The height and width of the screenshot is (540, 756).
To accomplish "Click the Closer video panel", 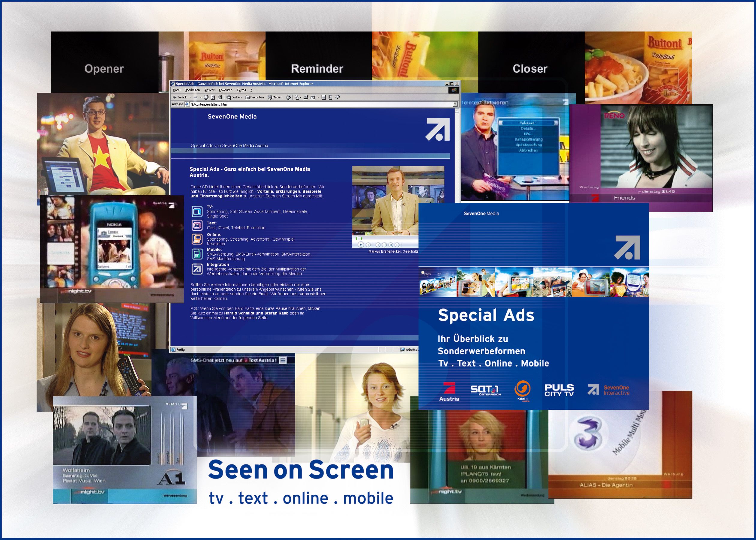I will pyautogui.click(x=531, y=62).
